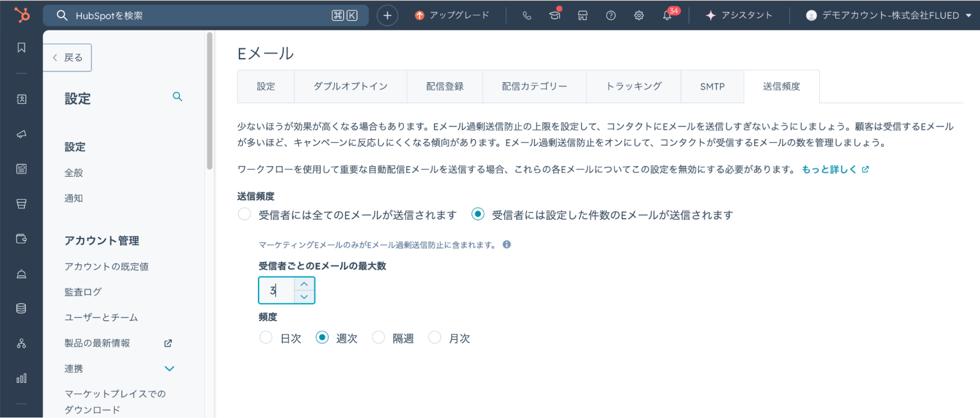
Task: Switch to the ダブルオプトイン tab
Action: coord(351,86)
